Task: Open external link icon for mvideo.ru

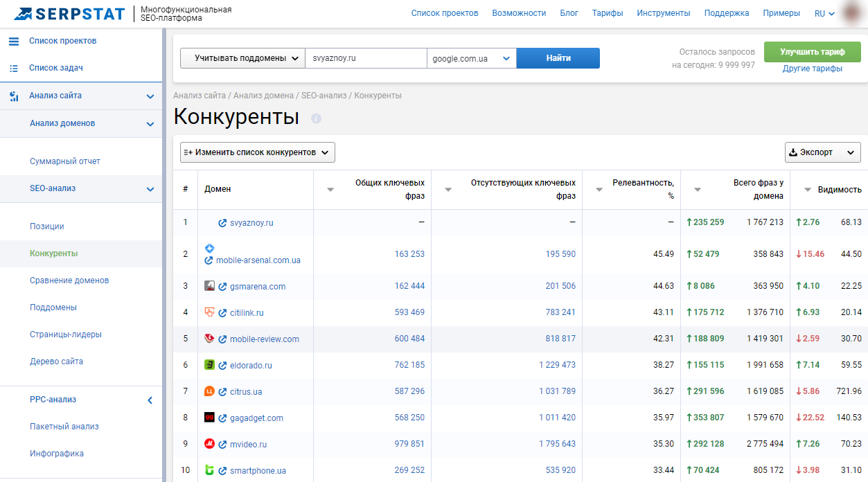Action: coord(222,445)
